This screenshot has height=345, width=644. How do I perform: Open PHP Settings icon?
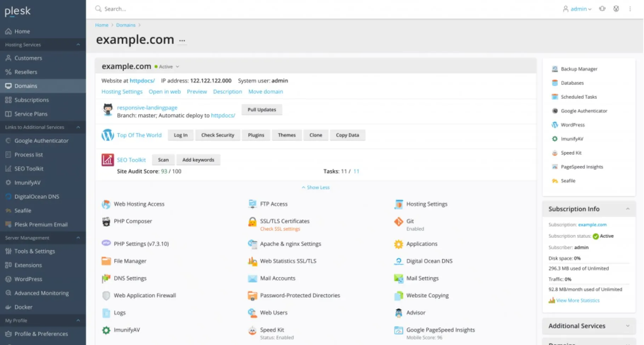(106, 243)
